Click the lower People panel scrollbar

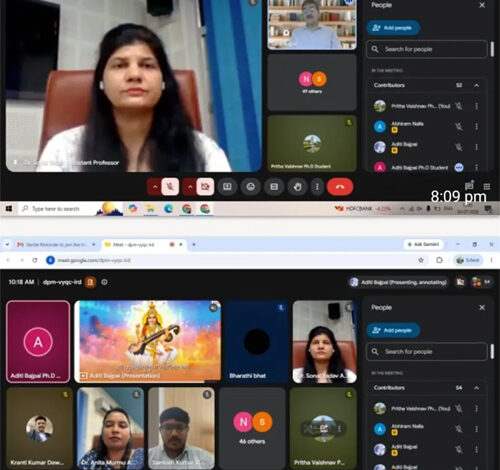[492, 351]
